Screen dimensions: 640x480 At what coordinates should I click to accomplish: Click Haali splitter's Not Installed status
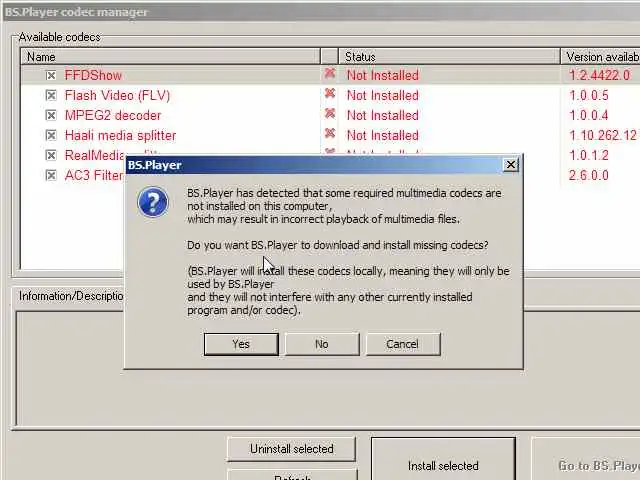click(x=383, y=136)
